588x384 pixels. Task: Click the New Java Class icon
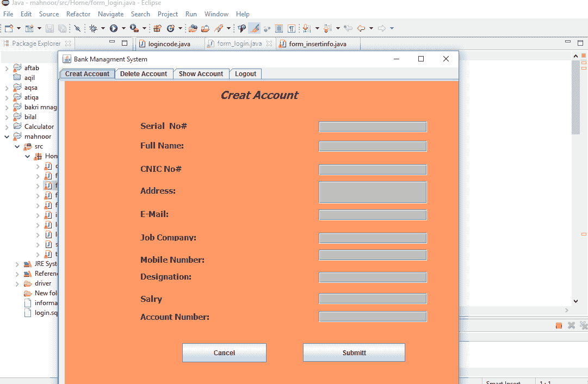click(171, 28)
